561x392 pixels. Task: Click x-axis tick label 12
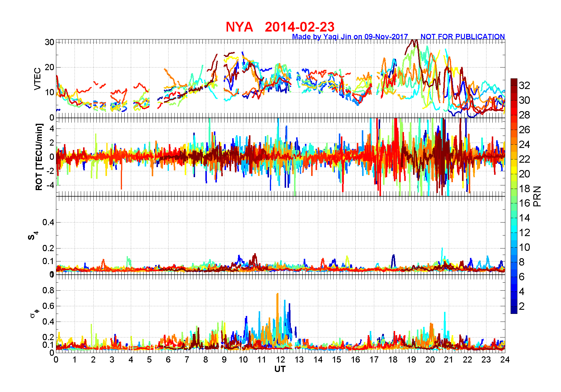(280, 360)
